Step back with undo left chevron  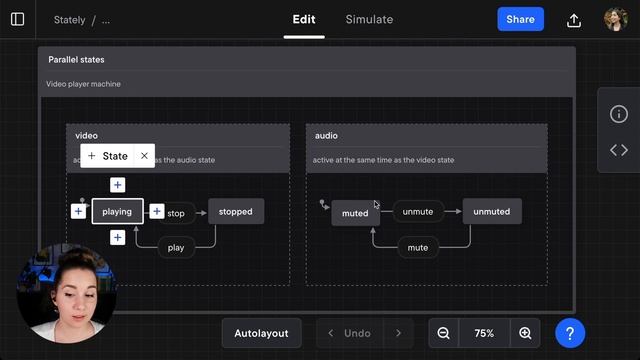tap(331, 333)
